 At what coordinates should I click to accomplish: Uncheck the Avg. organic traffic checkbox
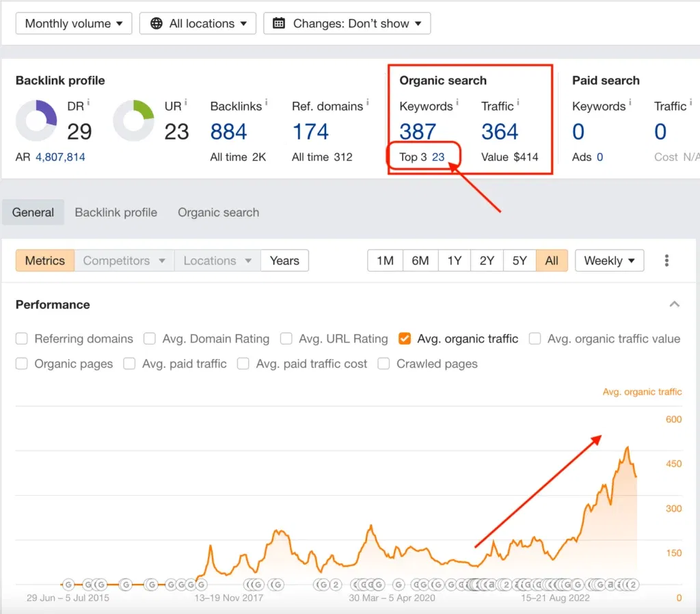click(405, 338)
